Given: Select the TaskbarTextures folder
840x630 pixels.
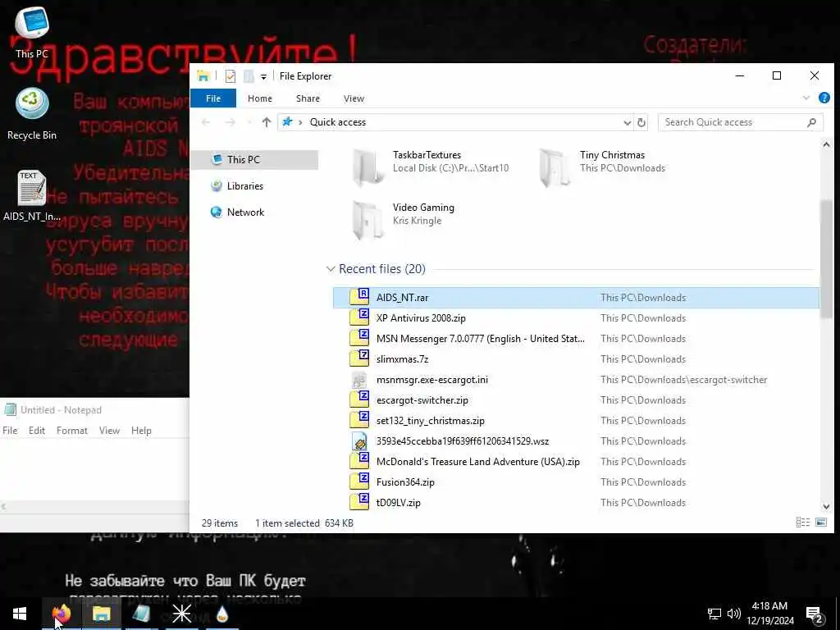Looking at the screenshot, I should tap(431, 167).
